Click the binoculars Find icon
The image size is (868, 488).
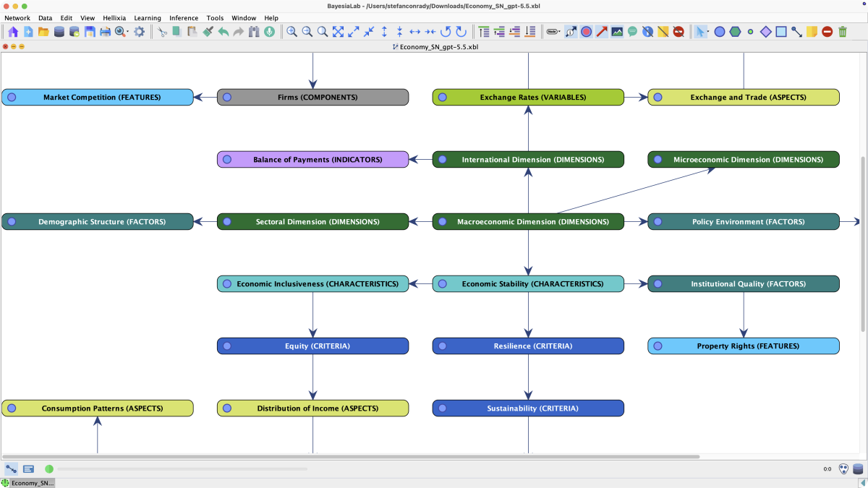pyautogui.click(x=254, y=32)
